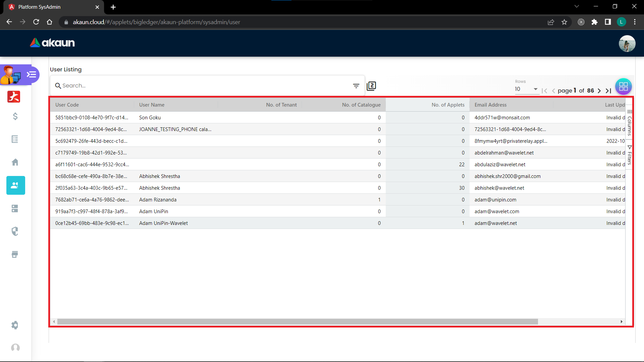Click the Search input field

point(201,86)
